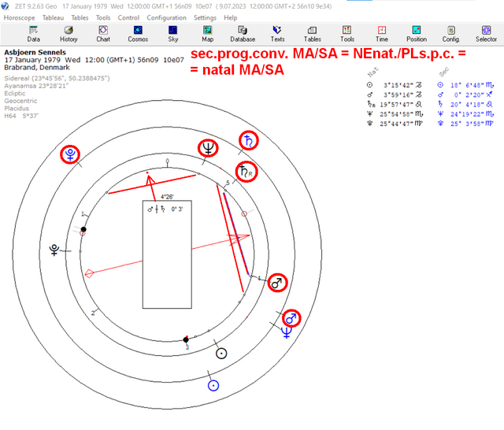Open the Horoscope menu
This screenshot has width=504, height=430.
19,17
